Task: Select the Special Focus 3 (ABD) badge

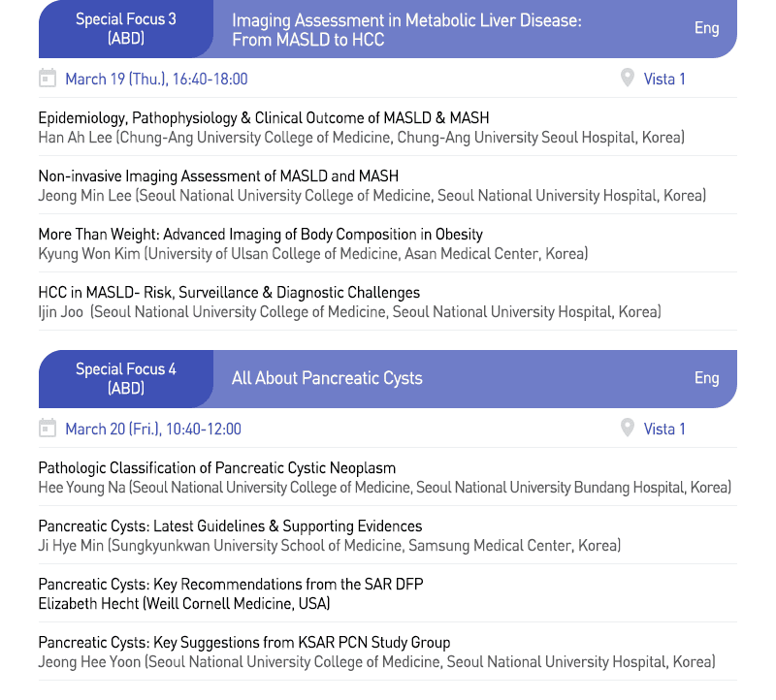Action: (x=126, y=29)
